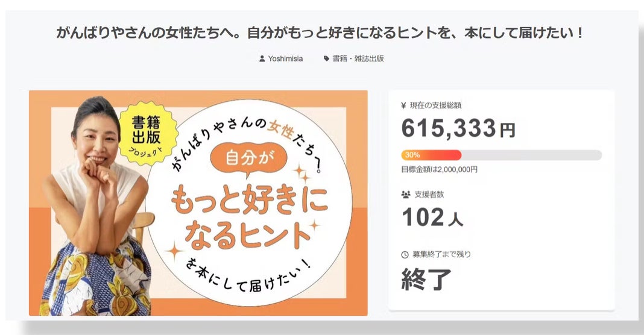Click the 30% funding progress bar
Image resolution: width=644 pixels, height=335 pixels.
pos(501,155)
